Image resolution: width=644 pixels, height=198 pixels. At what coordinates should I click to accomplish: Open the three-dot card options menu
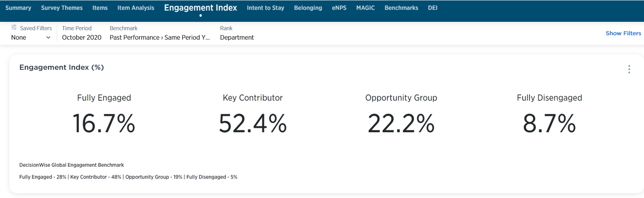click(x=629, y=69)
